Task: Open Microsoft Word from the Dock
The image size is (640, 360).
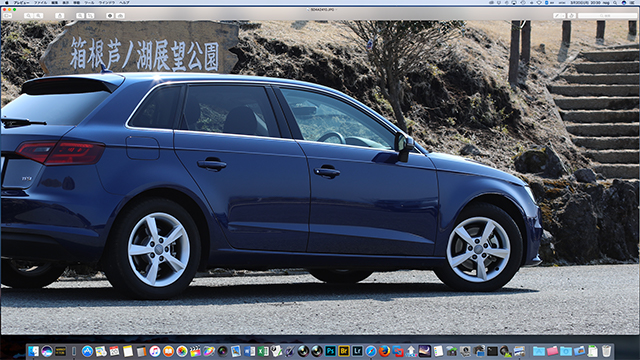Action: coord(249,351)
